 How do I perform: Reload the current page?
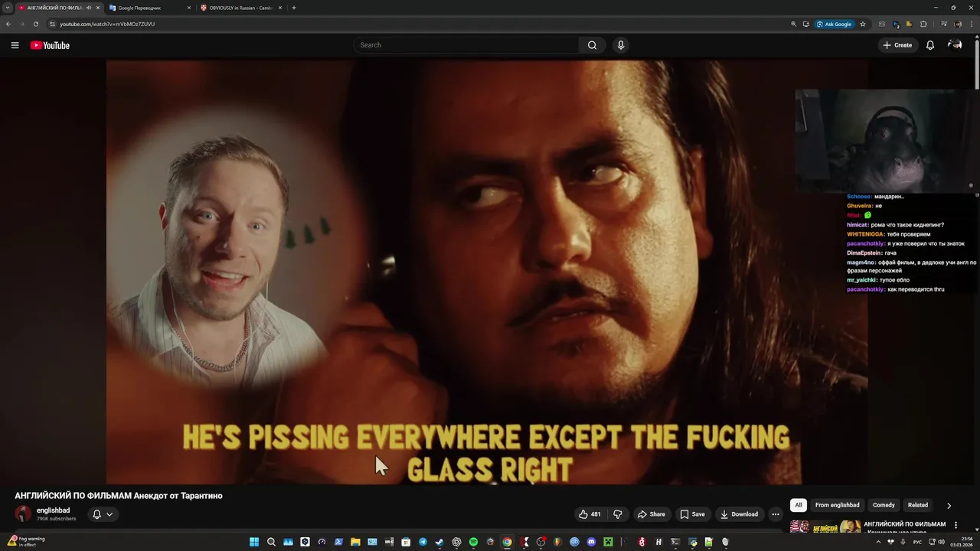(x=35, y=24)
